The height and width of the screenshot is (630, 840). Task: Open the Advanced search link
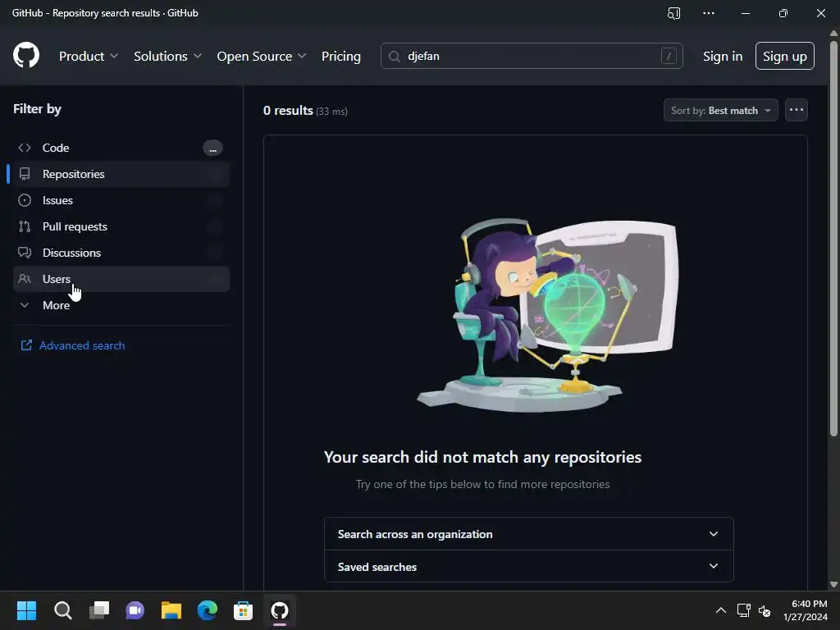point(82,345)
